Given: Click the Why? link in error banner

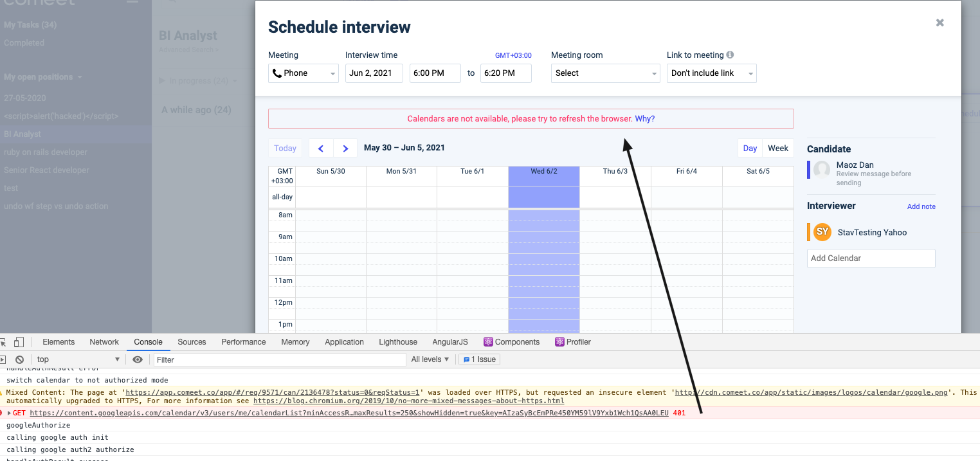Looking at the screenshot, I should point(645,119).
